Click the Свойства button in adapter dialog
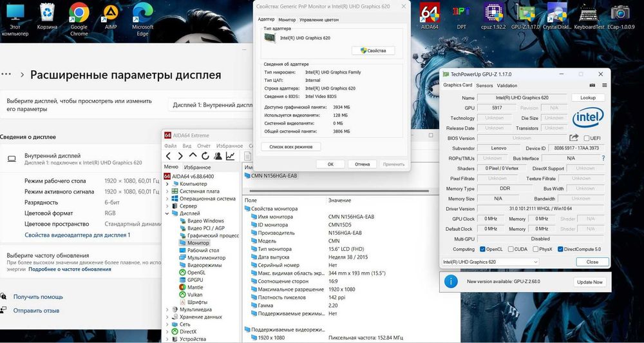The width and height of the screenshot is (644, 343). (374, 50)
